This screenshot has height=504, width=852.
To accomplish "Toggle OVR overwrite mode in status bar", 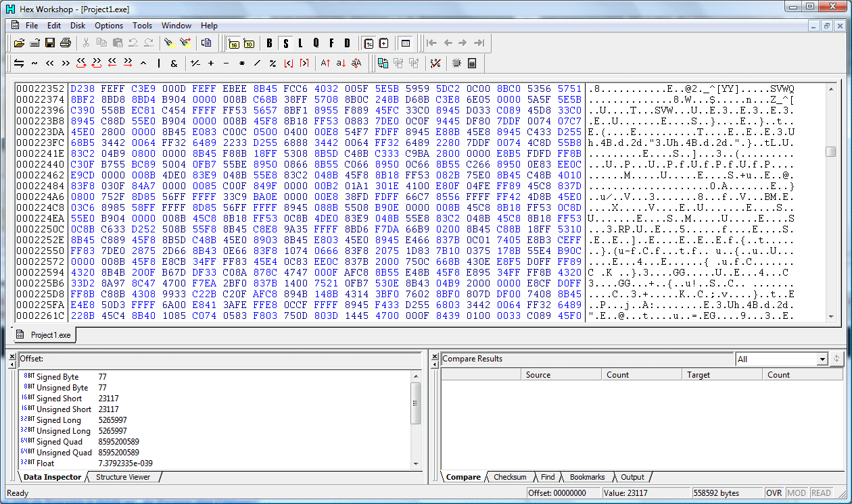I will pyautogui.click(x=774, y=493).
